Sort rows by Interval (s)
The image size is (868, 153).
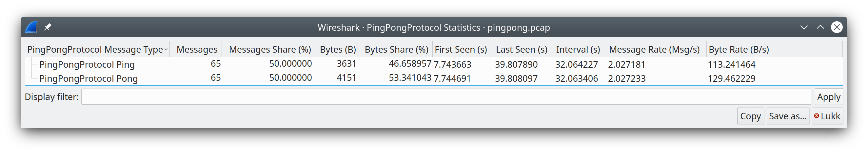578,49
